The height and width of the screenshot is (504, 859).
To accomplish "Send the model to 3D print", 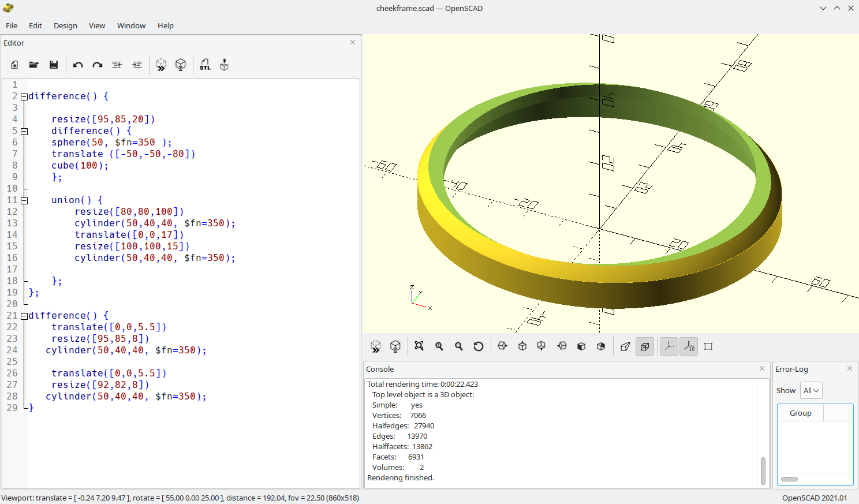I will [224, 65].
